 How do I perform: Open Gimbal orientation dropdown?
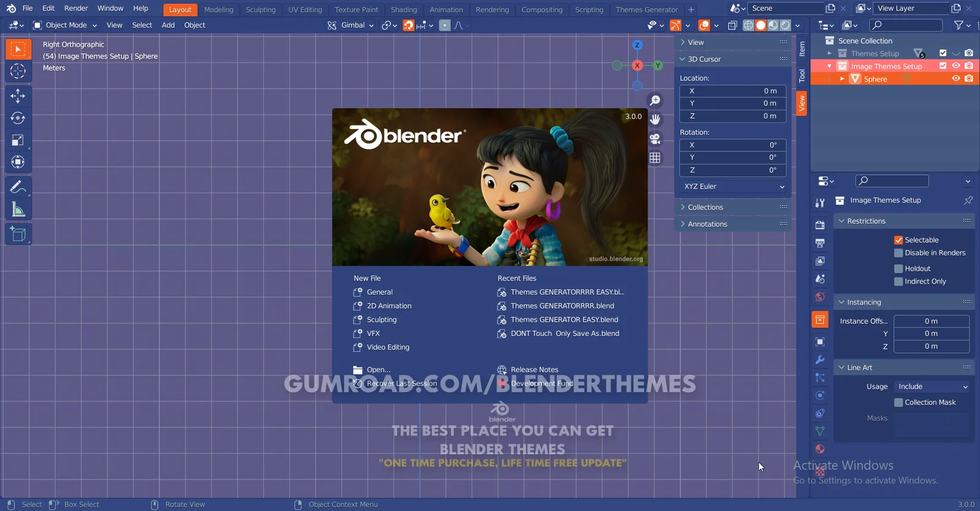pos(350,25)
